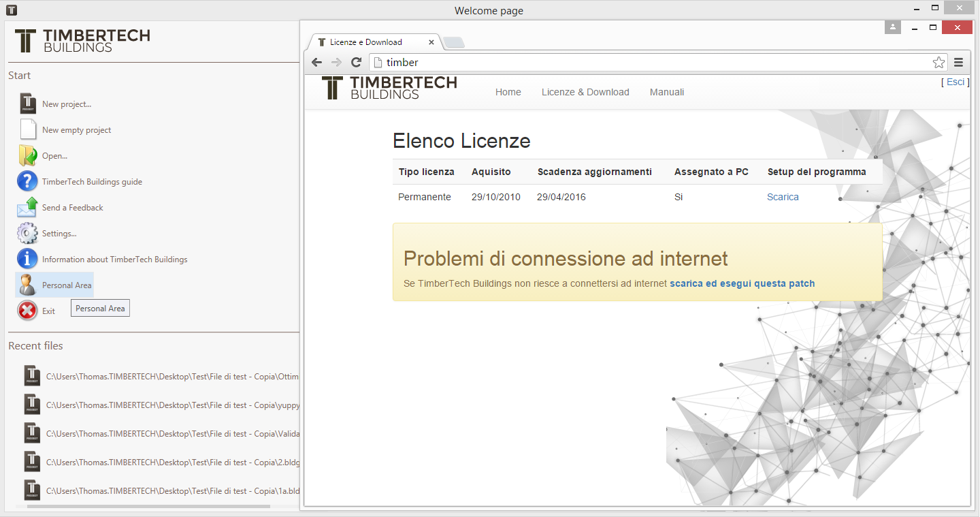Click the 'Setup del programma' column header
The width and height of the screenshot is (980, 517).
pos(817,172)
